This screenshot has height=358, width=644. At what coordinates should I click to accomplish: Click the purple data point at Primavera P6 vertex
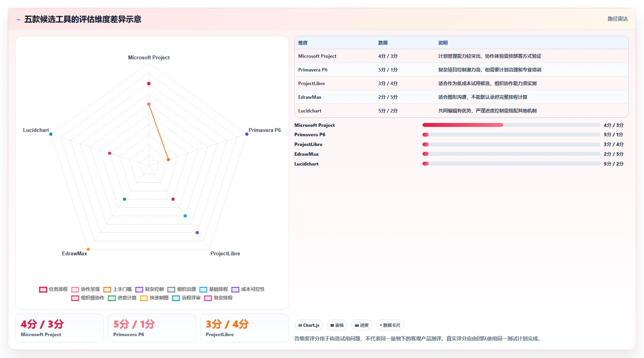click(x=247, y=134)
